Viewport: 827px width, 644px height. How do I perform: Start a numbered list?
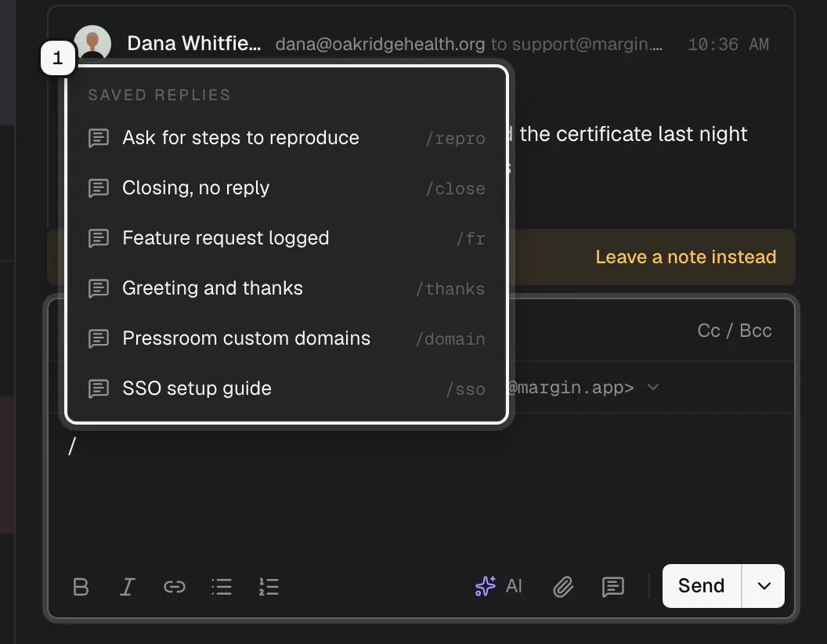[269, 587]
